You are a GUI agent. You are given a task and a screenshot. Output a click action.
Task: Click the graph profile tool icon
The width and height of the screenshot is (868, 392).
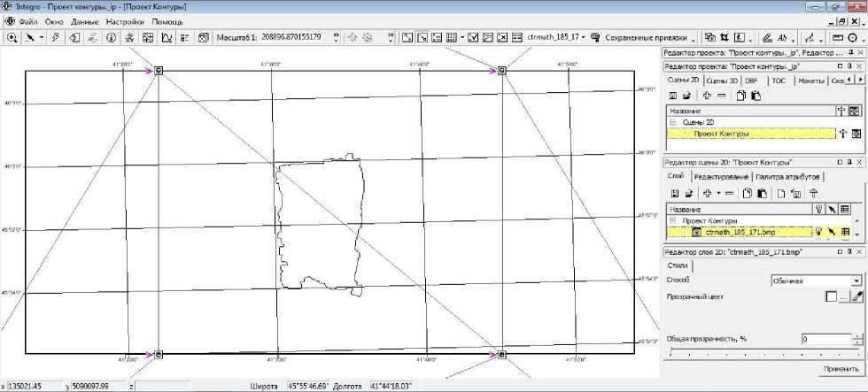click(x=167, y=37)
